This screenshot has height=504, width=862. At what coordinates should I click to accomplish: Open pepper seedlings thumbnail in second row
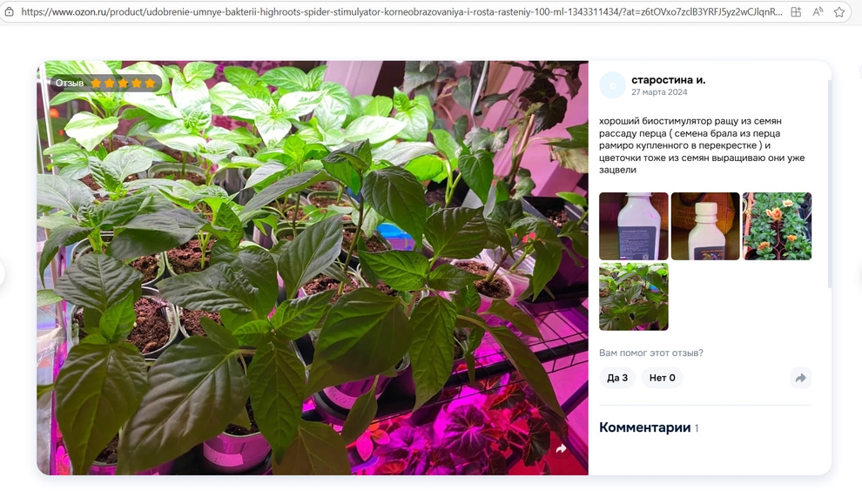[633, 297]
